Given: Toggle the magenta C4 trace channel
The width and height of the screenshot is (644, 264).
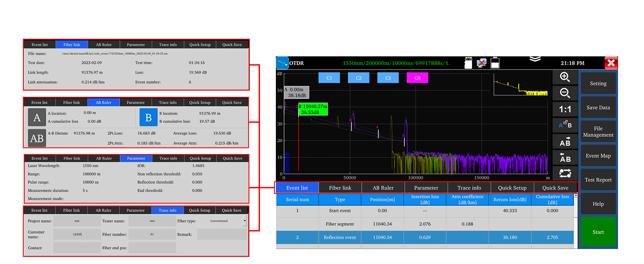Looking at the screenshot, I should pos(417,78).
